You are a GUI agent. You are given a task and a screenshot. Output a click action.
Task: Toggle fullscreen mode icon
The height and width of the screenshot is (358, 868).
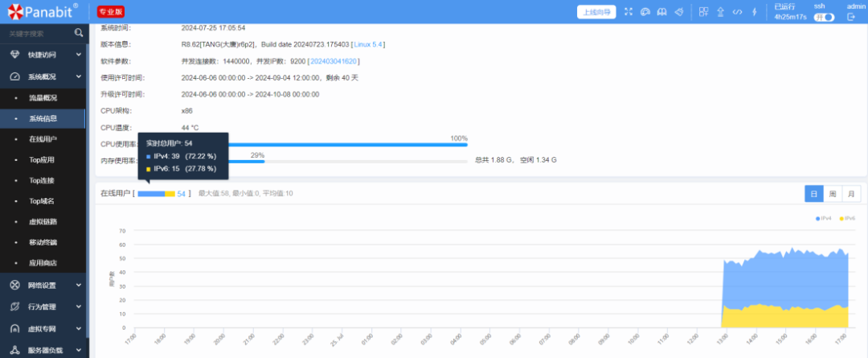(x=628, y=11)
